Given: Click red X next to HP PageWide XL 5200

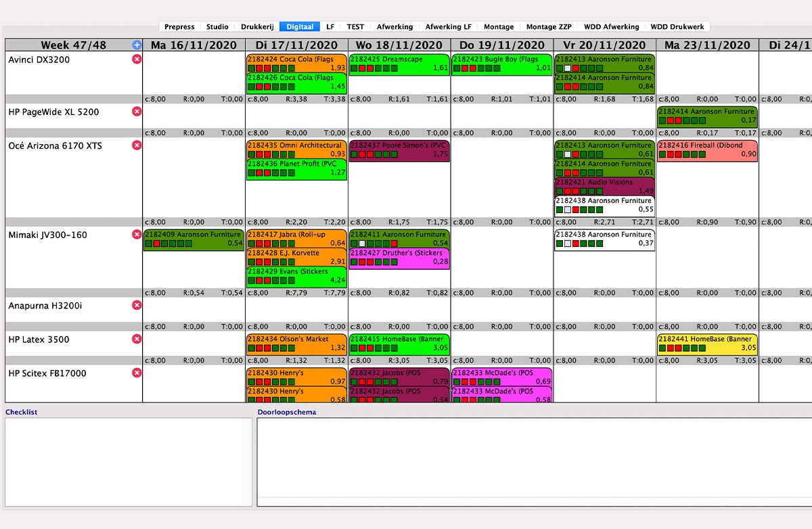Looking at the screenshot, I should 137,112.
